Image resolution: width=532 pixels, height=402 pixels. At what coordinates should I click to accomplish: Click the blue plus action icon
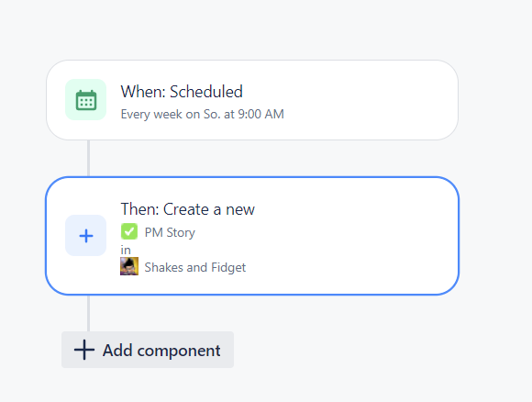[86, 235]
